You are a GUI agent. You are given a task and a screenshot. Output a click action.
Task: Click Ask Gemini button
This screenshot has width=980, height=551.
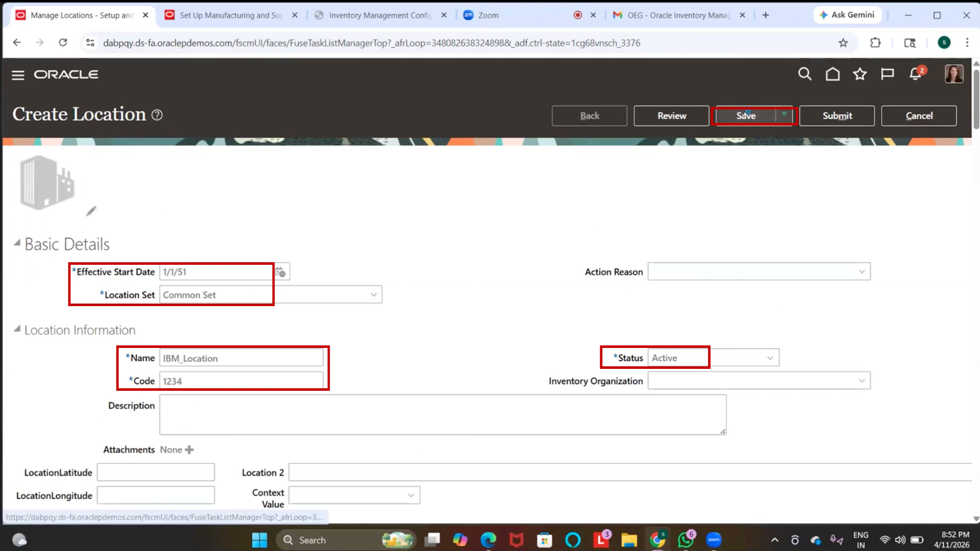tap(847, 15)
